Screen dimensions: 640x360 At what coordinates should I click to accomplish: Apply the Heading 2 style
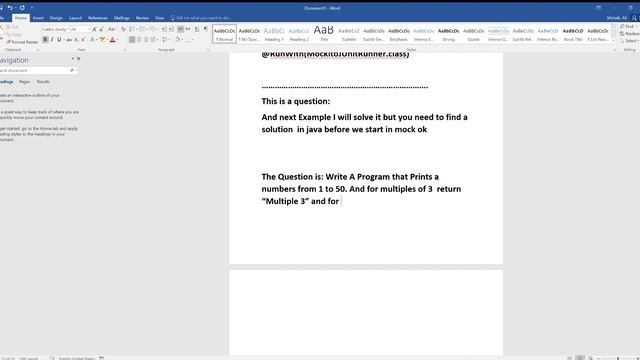click(x=299, y=34)
